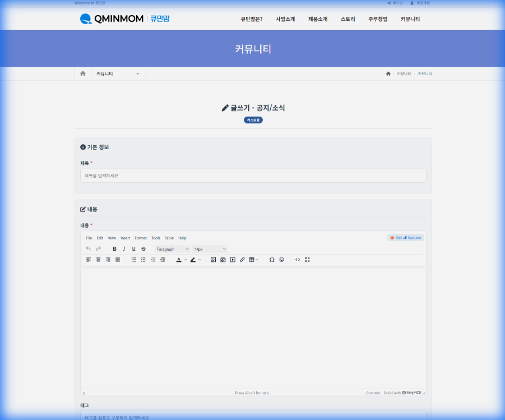The width and height of the screenshot is (505, 420).
Task: Open the Format menu in the editor
Action: click(x=141, y=238)
